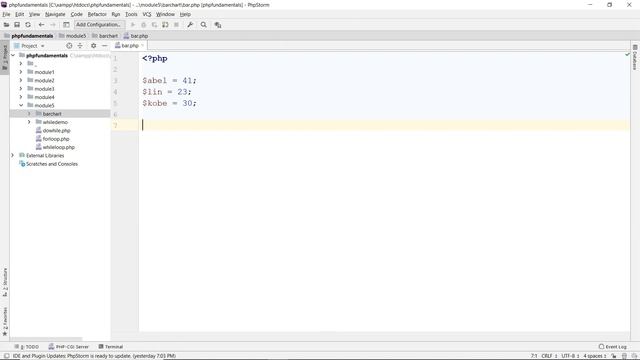Collapse the module5 folder
The image size is (640, 360).
[x=21, y=105]
